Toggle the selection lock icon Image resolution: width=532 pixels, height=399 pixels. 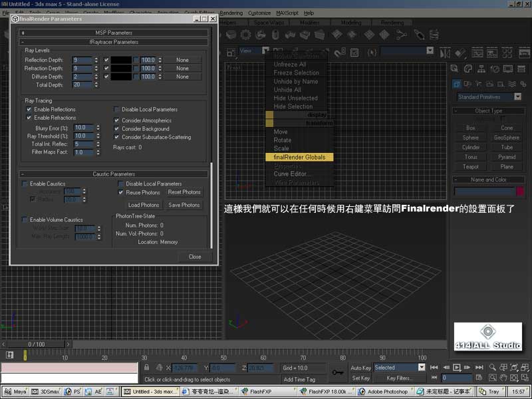(146, 368)
